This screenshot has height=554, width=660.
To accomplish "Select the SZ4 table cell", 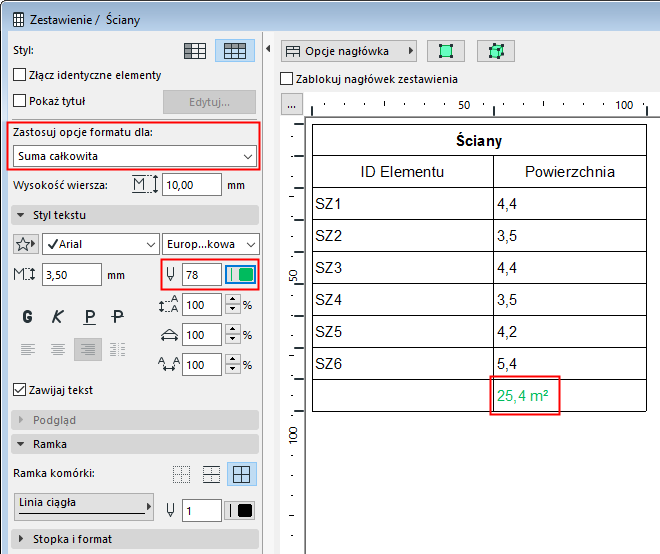I will (x=402, y=300).
